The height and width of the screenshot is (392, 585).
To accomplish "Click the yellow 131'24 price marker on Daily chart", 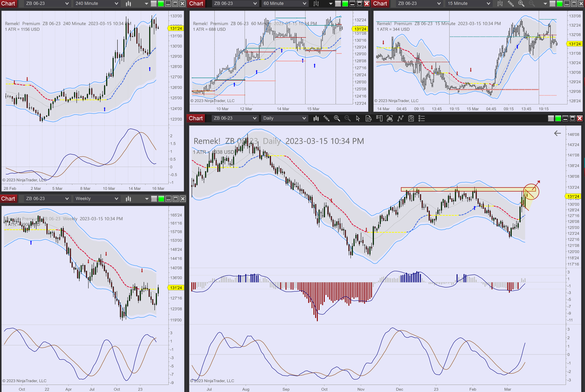I will click(x=573, y=196).
